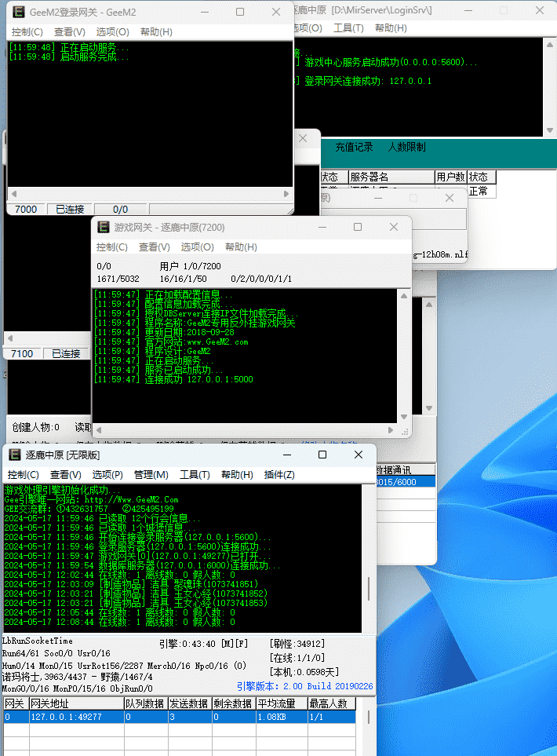Click the 逐鹿中原 [无限版] window title icon
557x756 pixels.
click(15, 455)
